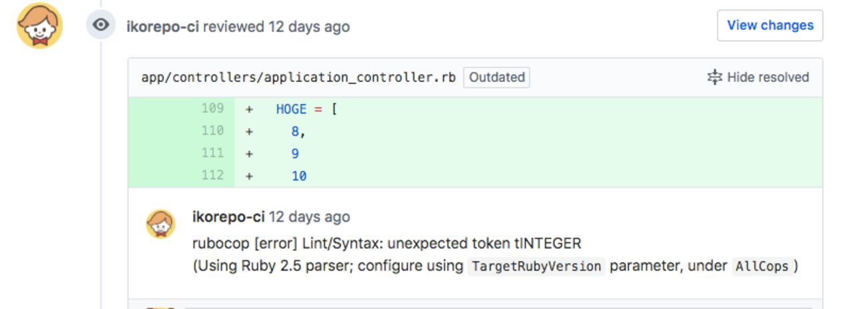Open ikorepo-ci profile from the reviewed header
The height and width of the screenshot is (309, 868).
tap(163, 27)
